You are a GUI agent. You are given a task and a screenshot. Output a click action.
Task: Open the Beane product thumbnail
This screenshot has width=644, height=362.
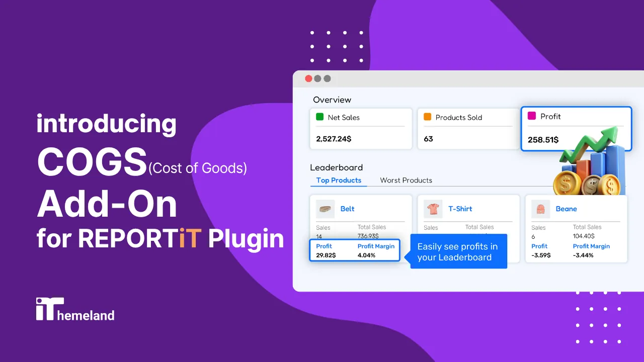[540, 209]
